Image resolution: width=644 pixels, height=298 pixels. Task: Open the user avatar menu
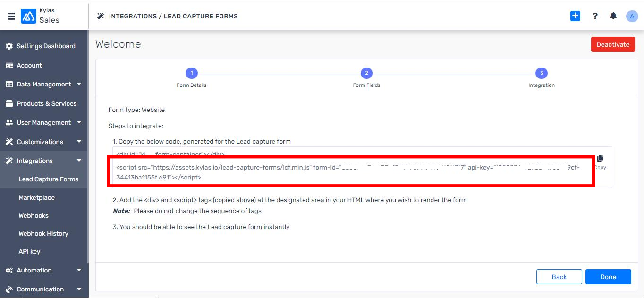pyautogui.click(x=632, y=16)
